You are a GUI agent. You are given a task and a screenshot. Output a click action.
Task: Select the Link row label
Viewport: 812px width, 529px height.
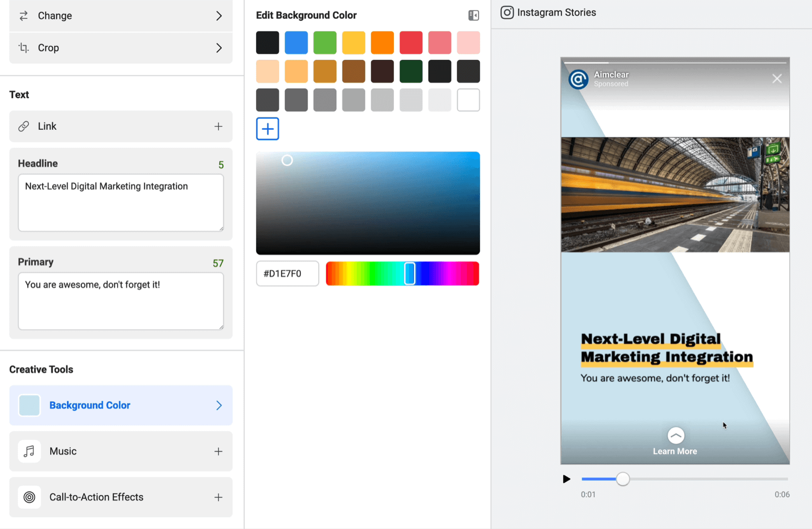(47, 126)
